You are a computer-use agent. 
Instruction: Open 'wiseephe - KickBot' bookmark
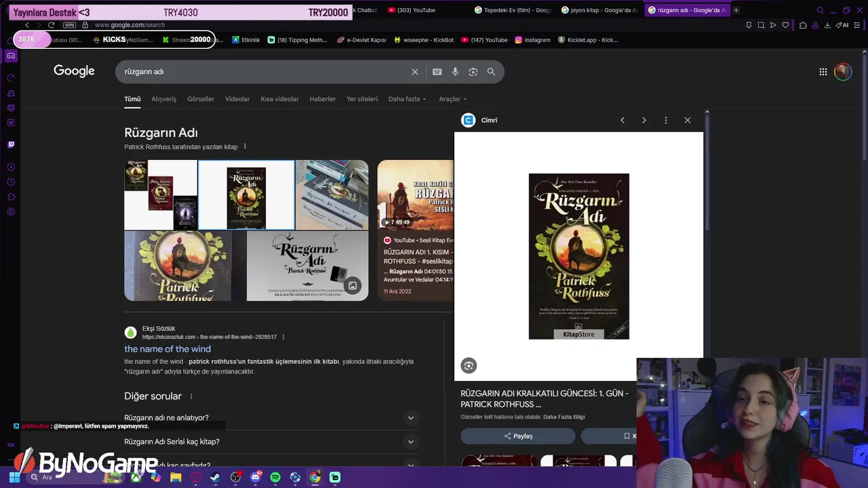[x=424, y=40]
